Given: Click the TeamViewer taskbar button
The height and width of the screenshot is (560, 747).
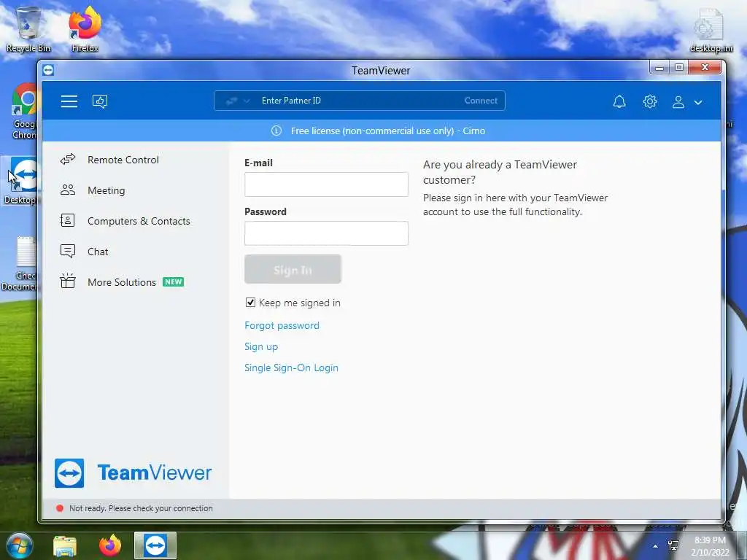Looking at the screenshot, I should [155, 545].
